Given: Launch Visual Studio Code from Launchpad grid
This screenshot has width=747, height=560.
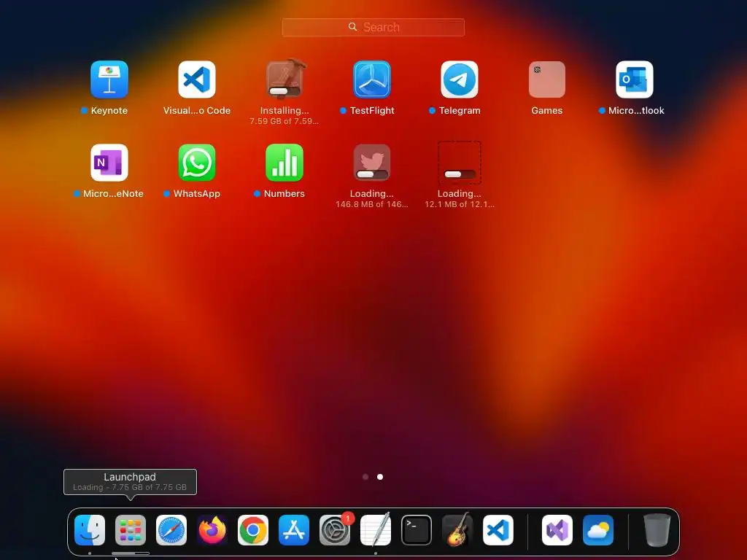Looking at the screenshot, I should [x=197, y=79].
